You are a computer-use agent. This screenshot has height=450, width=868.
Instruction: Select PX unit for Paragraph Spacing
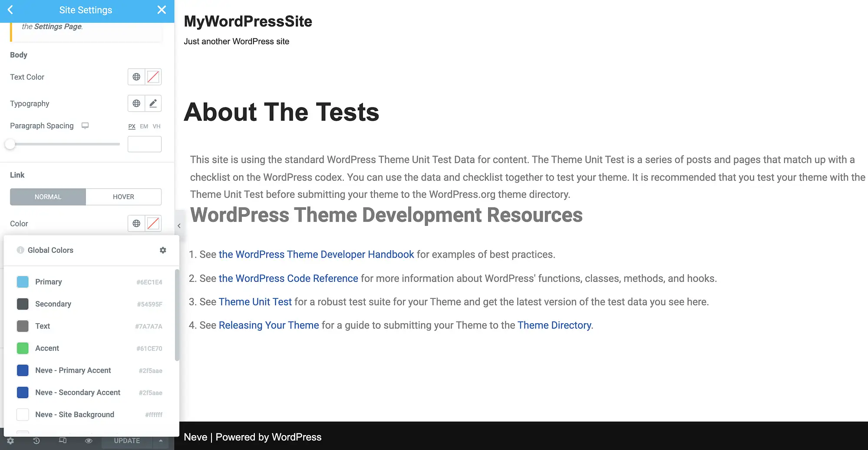point(132,126)
